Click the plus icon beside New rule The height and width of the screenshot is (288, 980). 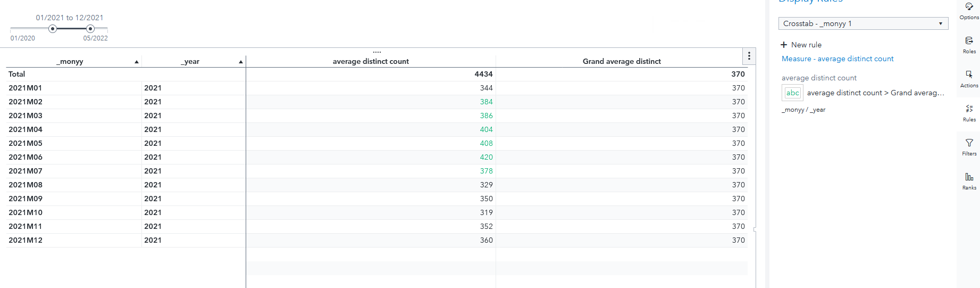(x=784, y=45)
